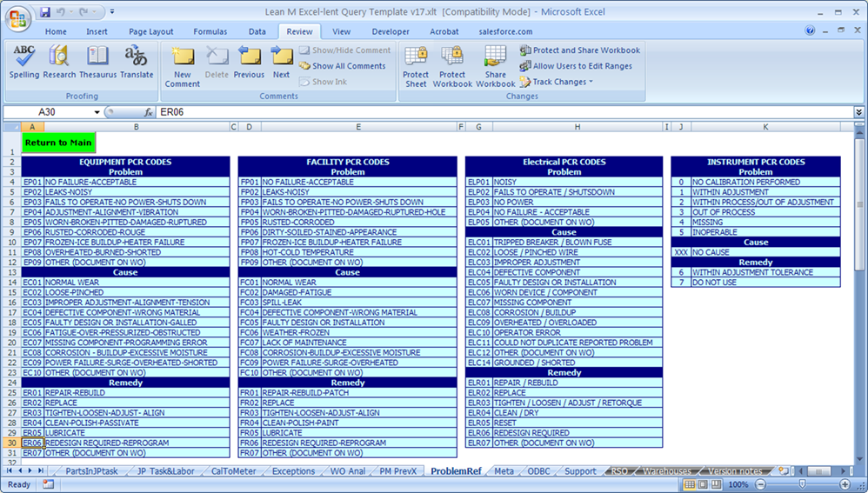868x493 pixels.
Task: Open the Excel Help question icon
Action: tap(810, 30)
